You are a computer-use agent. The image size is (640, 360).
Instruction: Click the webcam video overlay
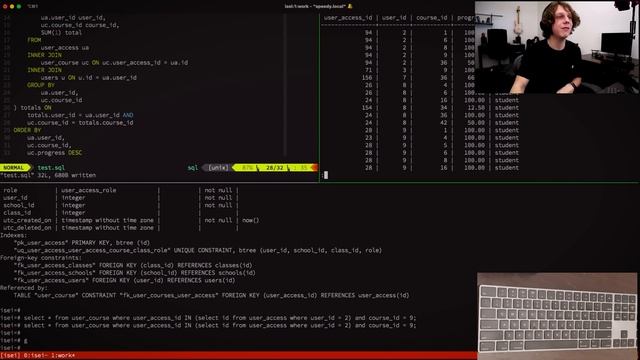tap(557, 47)
